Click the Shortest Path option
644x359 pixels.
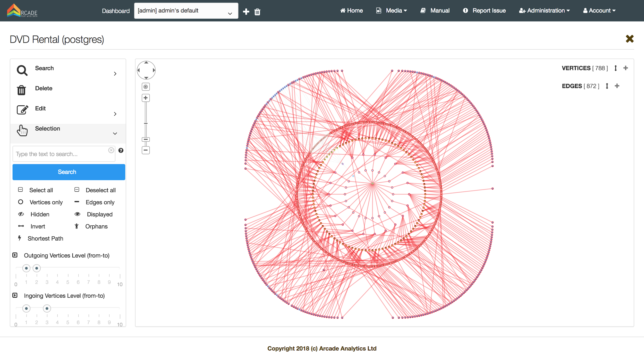point(45,238)
